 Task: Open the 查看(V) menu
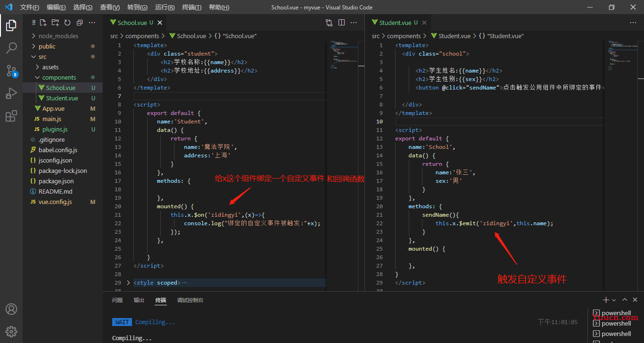tap(110, 7)
